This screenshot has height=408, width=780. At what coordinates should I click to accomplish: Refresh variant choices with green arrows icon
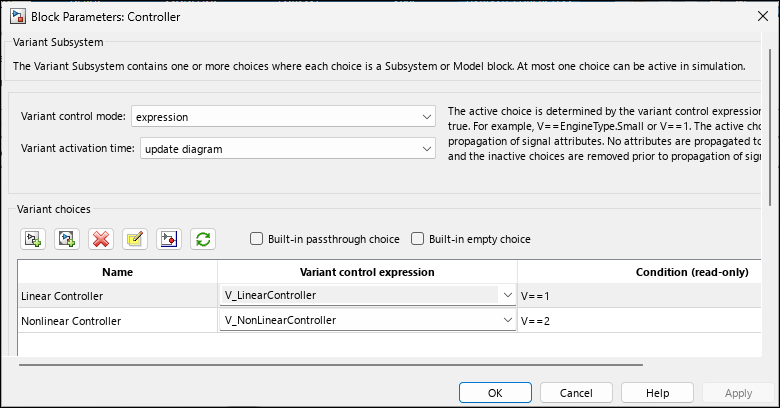click(x=203, y=239)
